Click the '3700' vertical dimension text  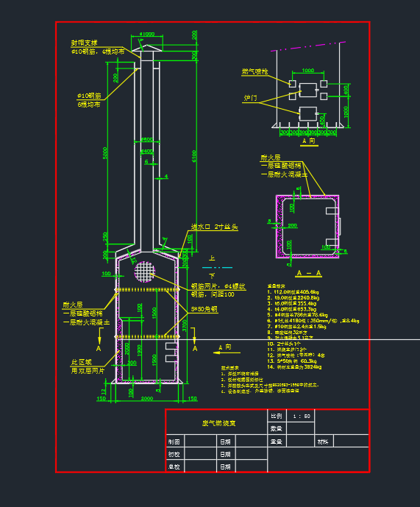(x=185, y=325)
